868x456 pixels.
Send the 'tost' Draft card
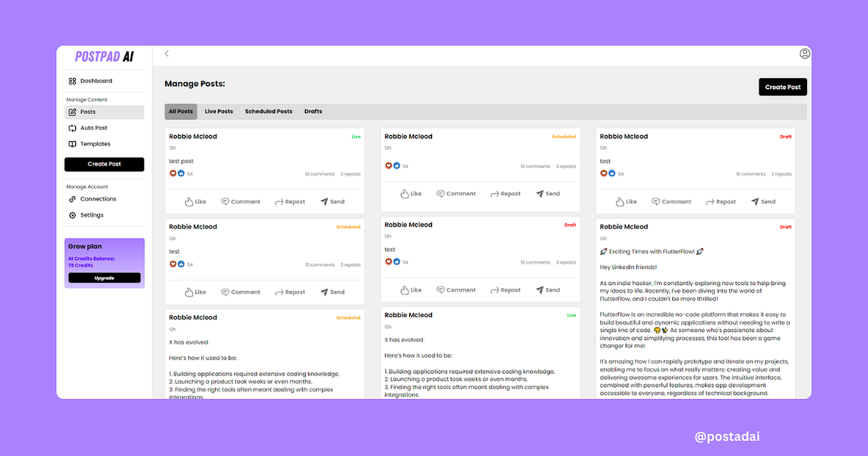pos(762,201)
